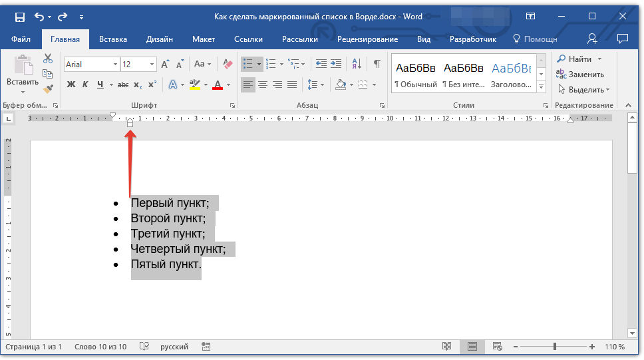Sort the selected list alphabetically

(x=357, y=64)
